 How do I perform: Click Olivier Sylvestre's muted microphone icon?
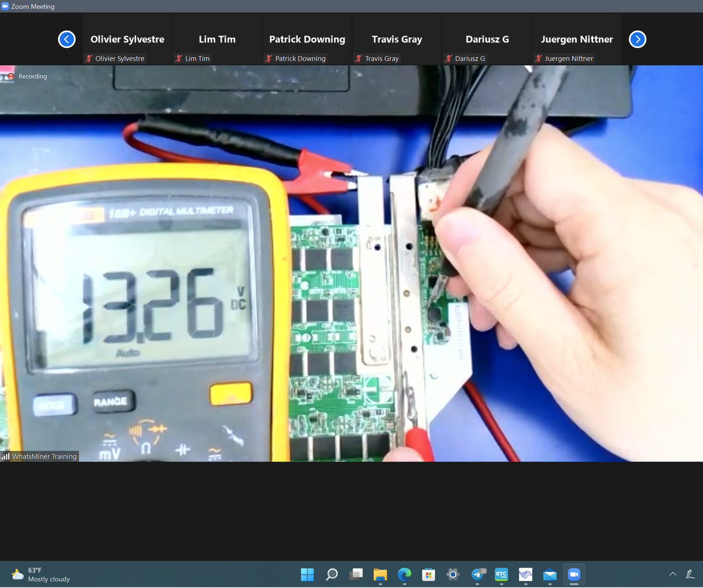click(x=89, y=58)
